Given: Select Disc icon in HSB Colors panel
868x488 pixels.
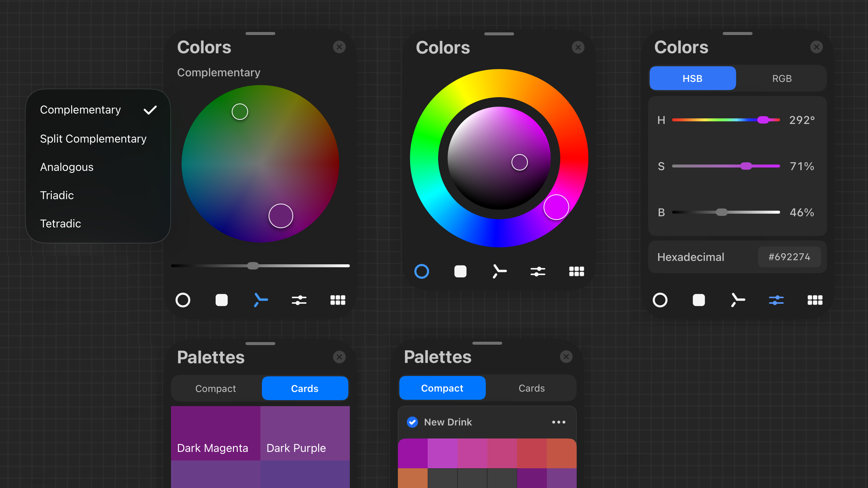Looking at the screenshot, I should pyautogui.click(x=660, y=300).
